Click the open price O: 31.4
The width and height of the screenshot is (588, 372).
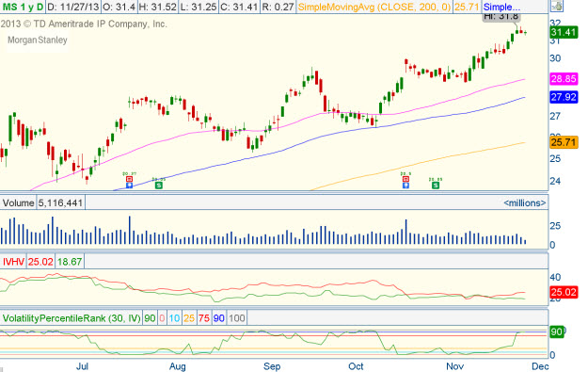coord(119,7)
